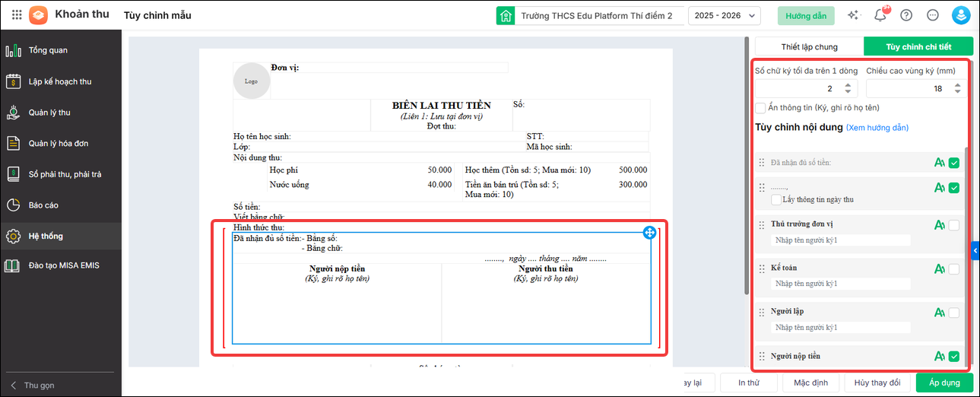Screen dimensions: 980x397
Task: Click drag handle of Thủ trưởng đơn vị row
Action: [x=762, y=225]
